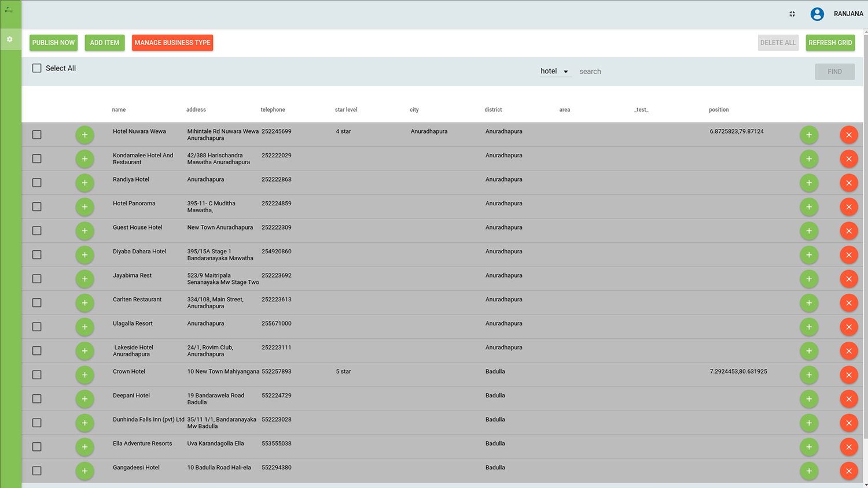This screenshot has width=868, height=488.
Task: Delete the Randiya Hotel row
Action: click(849, 183)
